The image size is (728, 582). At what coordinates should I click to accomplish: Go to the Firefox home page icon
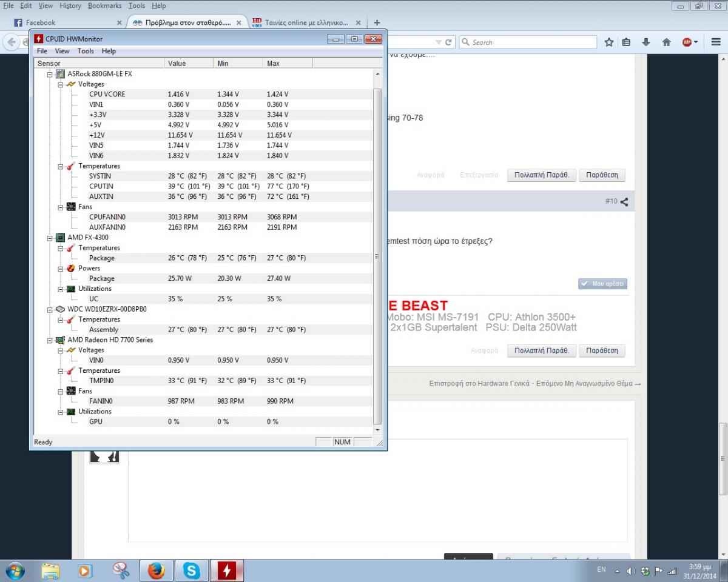pos(666,42)
